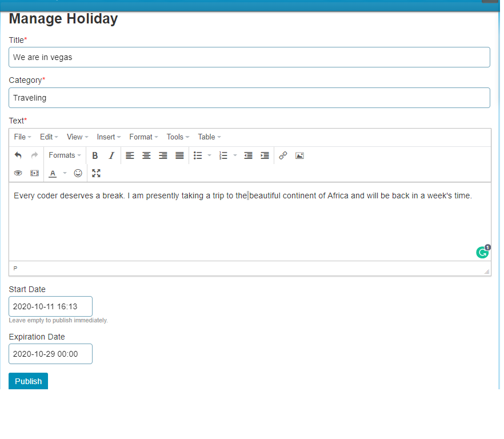The width and height of the screenshot is (504, 439).
Task: Open numbered list style dropdown arrow
Action: pos(235,155)
